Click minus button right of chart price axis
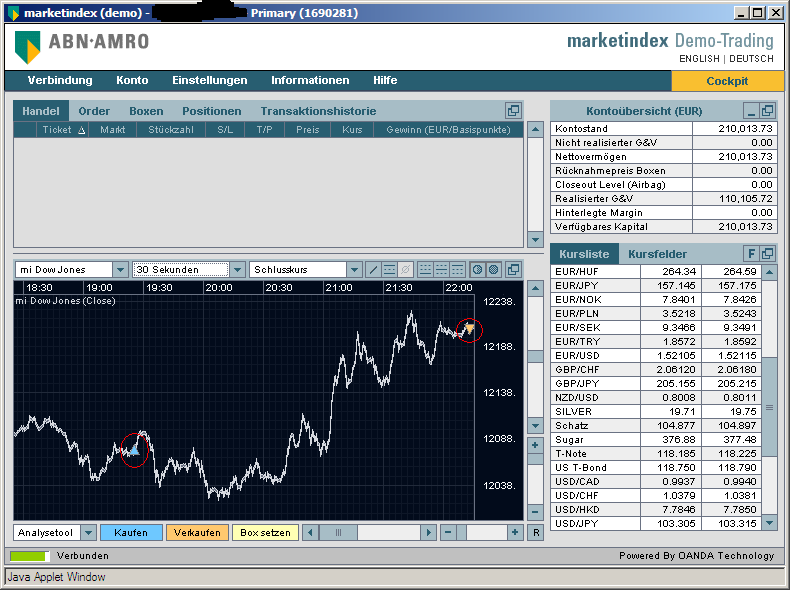 click(535, 512)
